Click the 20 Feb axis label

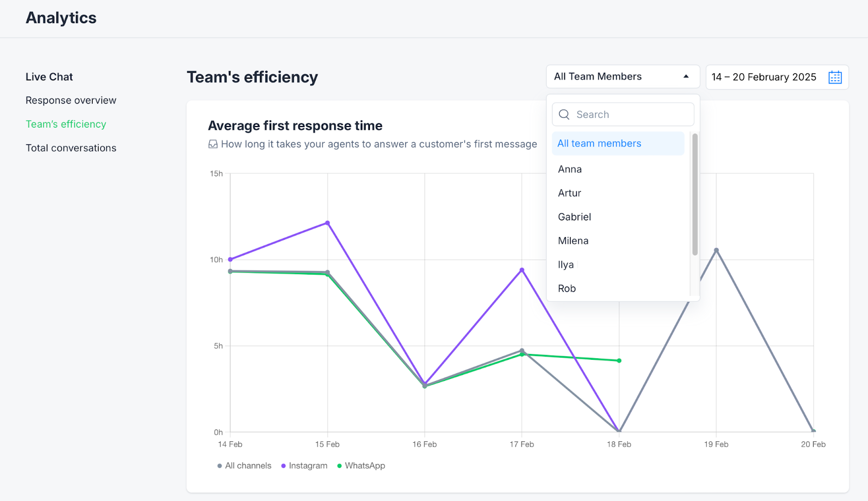tap(813, 445)
